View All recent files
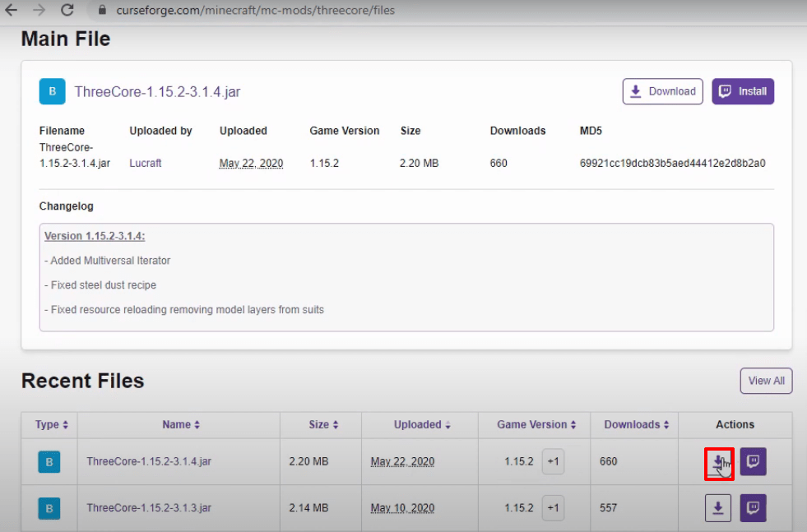The height and width of the screenshot is (532, 807). coord(766,381)
